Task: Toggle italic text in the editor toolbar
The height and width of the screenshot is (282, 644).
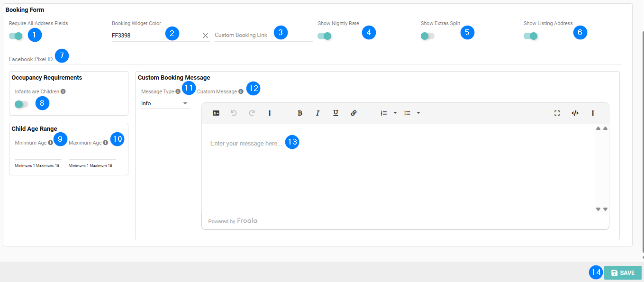Action: click(317, 113)
